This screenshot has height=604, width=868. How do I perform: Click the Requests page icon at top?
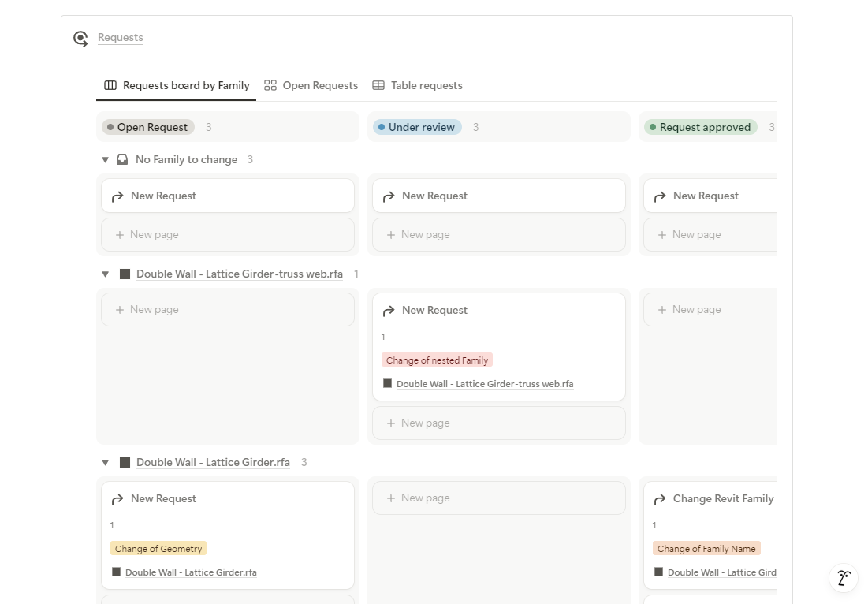click(80, 39)
